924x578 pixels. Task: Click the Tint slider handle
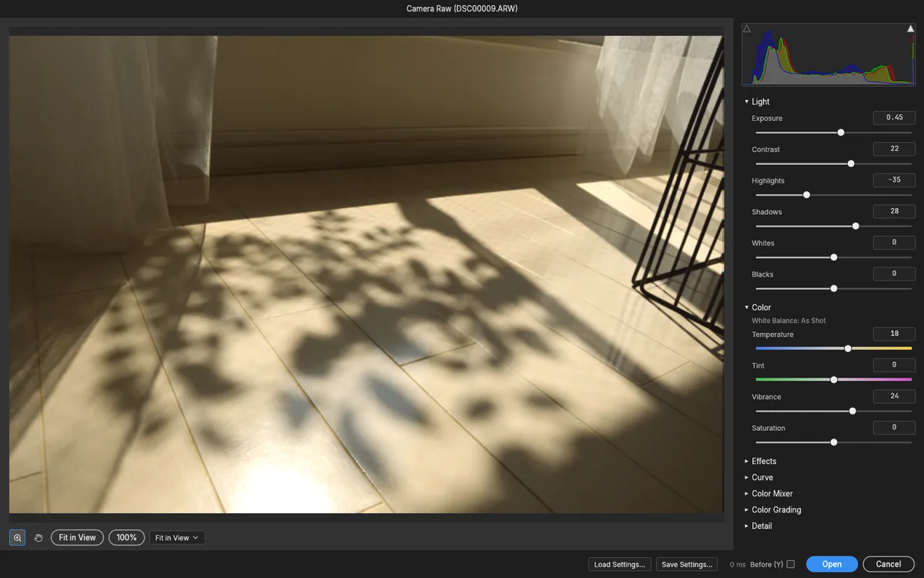click(x=834, y=380)
